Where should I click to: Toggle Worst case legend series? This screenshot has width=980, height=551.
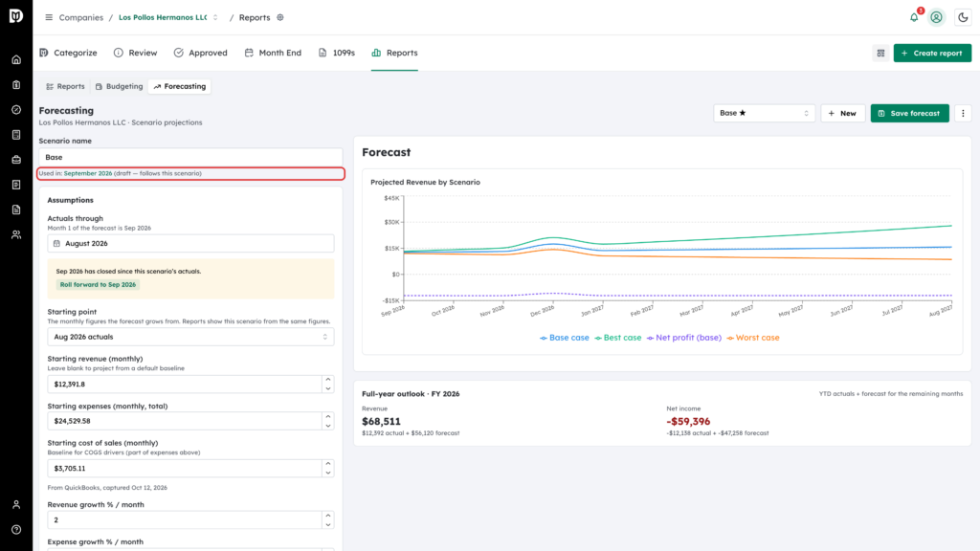click(752, 338)
